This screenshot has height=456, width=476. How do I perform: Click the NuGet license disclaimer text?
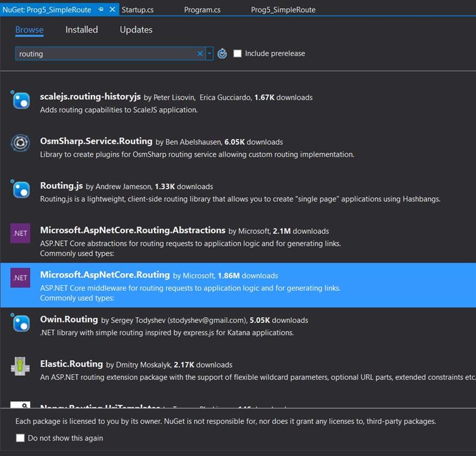tap(226, 422)
